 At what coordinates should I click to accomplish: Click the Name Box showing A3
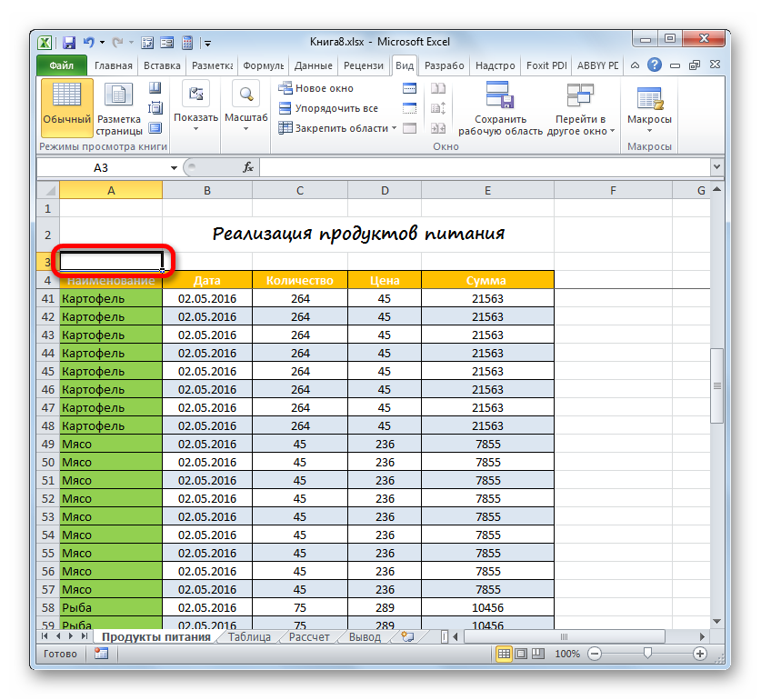(101, 167)
